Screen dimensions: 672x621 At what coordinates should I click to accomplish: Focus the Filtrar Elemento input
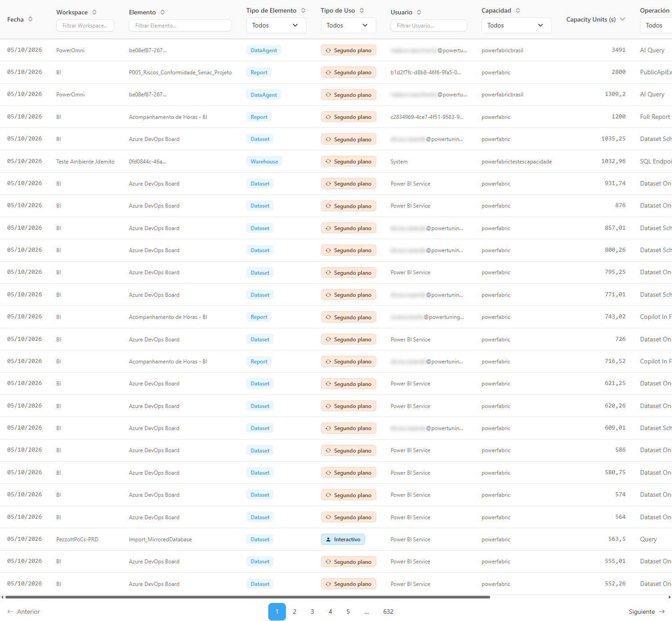[x=180, y=26]
